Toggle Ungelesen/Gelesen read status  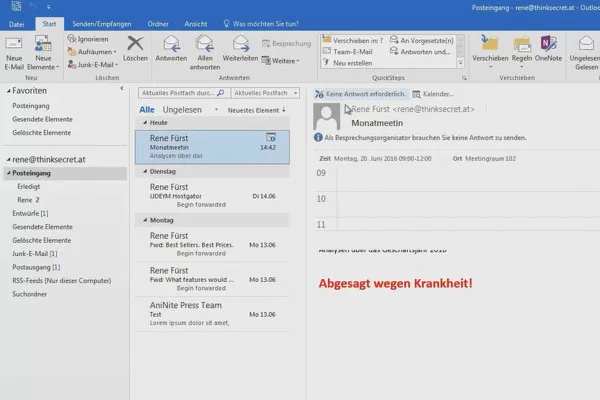pyautogui.click(x=585, y=53)
